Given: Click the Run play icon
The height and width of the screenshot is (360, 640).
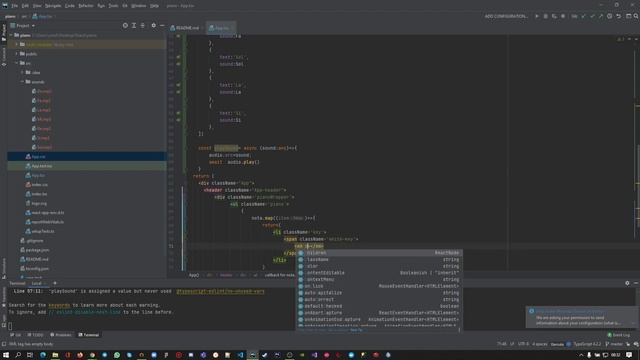Looking at the screenshot, I should coord(537,16).
